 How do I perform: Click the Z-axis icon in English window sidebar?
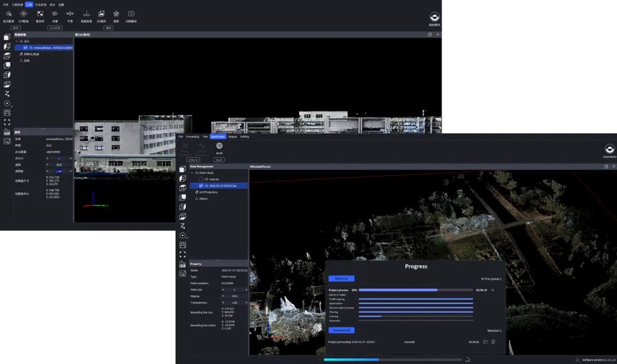183,225
